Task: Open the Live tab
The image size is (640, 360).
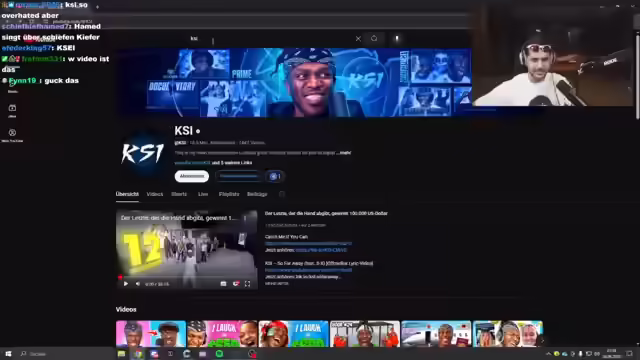Action: 203,194
